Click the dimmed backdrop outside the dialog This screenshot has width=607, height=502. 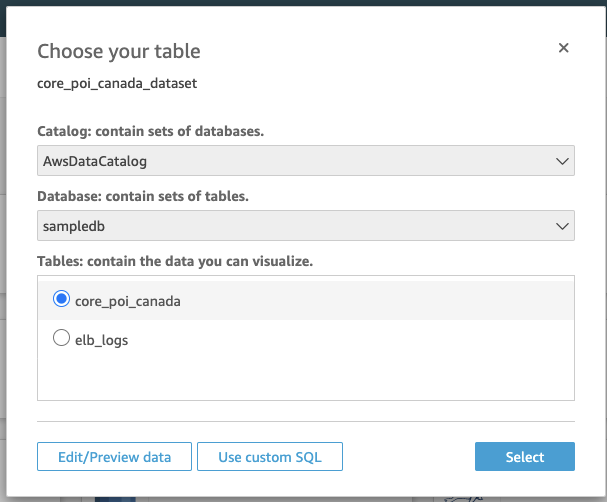tap(10, 250)
